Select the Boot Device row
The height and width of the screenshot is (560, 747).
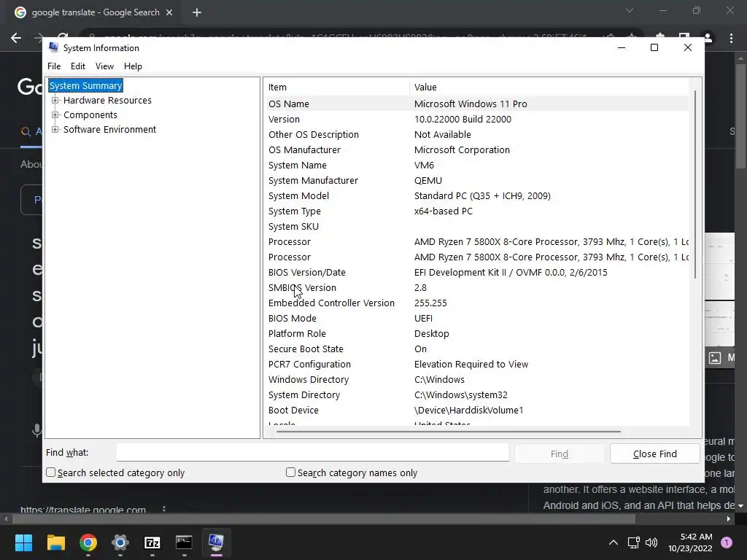478,410
